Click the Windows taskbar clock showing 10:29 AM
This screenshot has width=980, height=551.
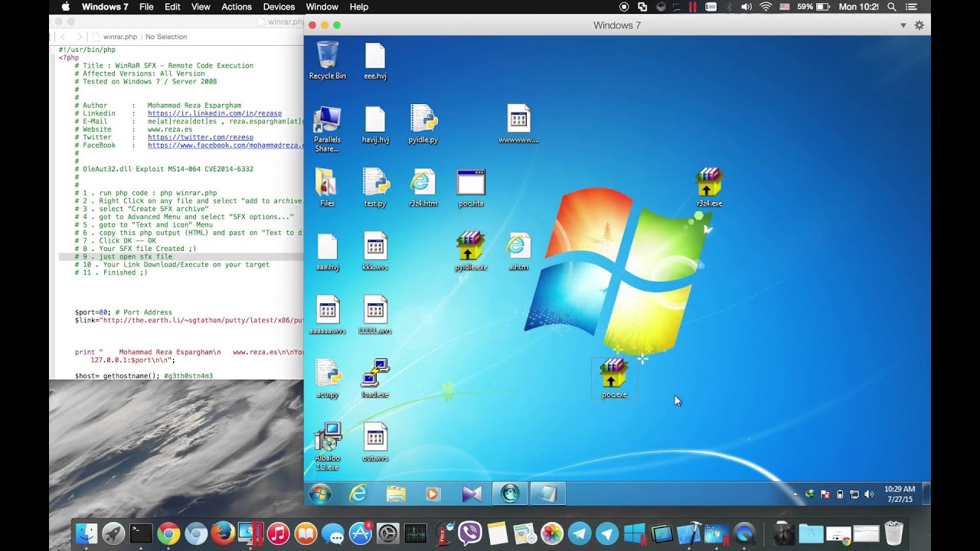click(x=900, y=494)
